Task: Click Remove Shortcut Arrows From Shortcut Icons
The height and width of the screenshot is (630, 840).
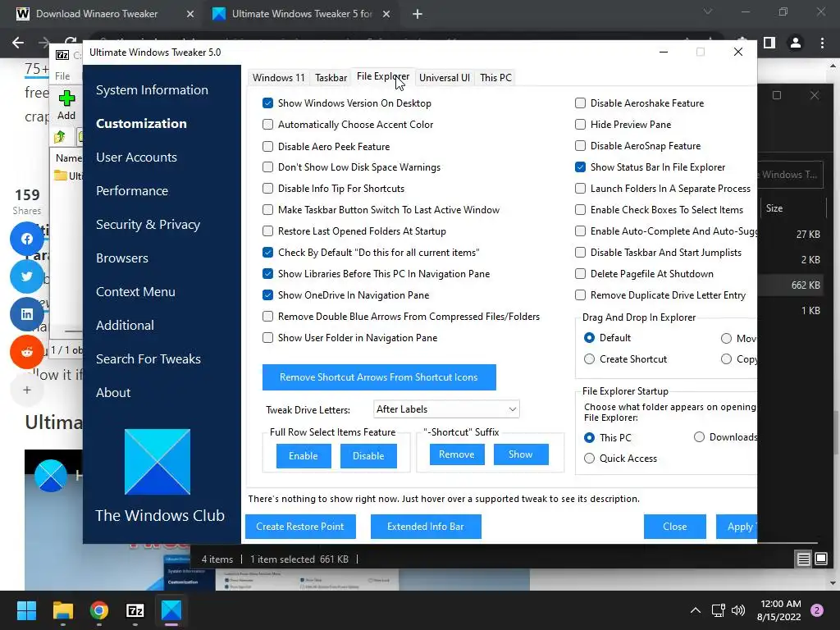Action: 379,377
